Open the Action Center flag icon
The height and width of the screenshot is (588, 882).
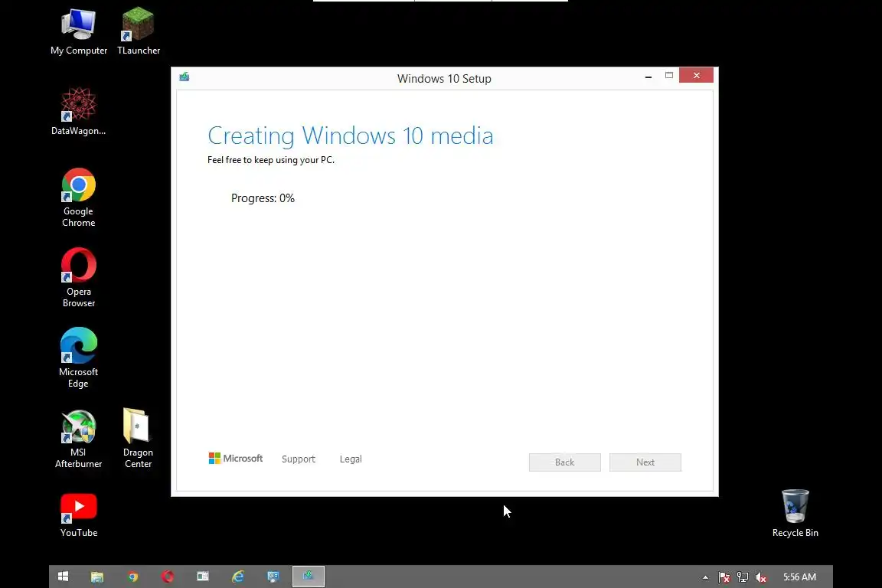click(x=724, y=577)
